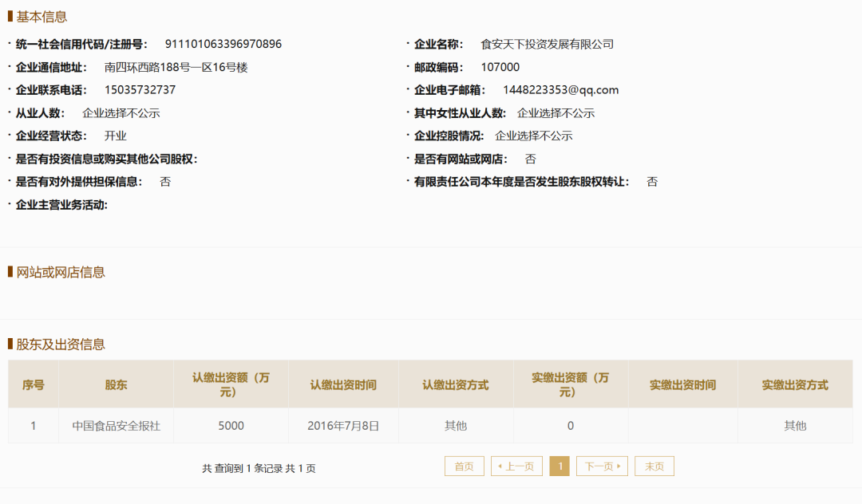
Task: Click the 网站或网店信息 section header
Action: click(61, 273)
